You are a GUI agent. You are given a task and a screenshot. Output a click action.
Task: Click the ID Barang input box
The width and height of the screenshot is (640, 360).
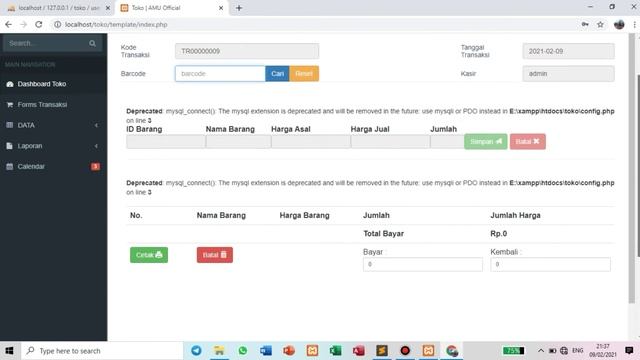166,142
